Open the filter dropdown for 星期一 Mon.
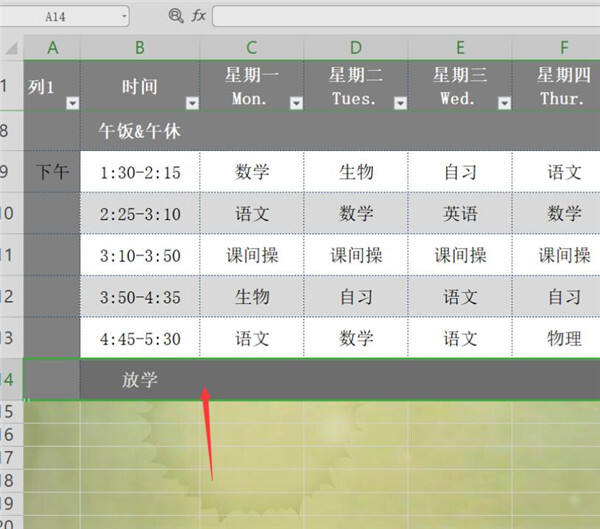 (296, 103)
